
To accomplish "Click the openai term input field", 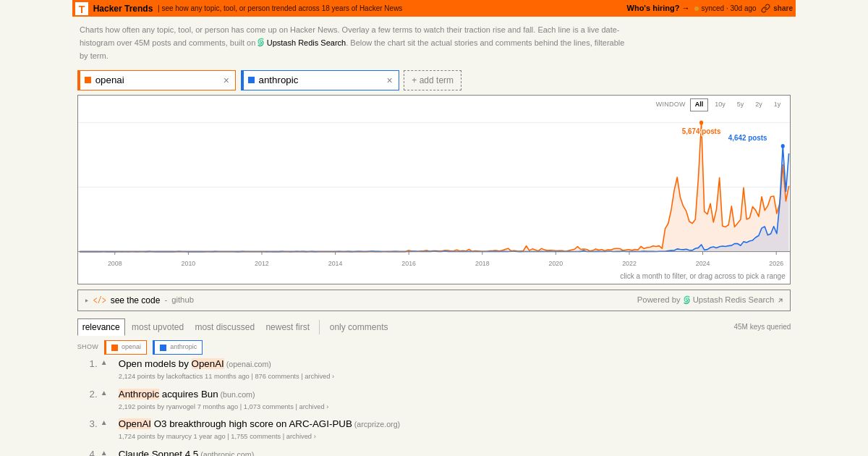I will click(x=156, y=80).
